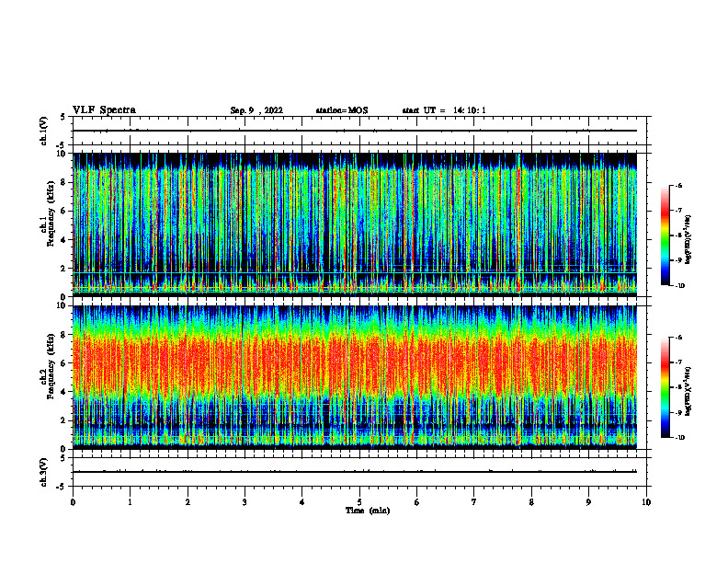The height and width of the screenshot is (563, 728).
Task: Click the "ch.3(V)" waveform axis label
Action: click(44, 472)
